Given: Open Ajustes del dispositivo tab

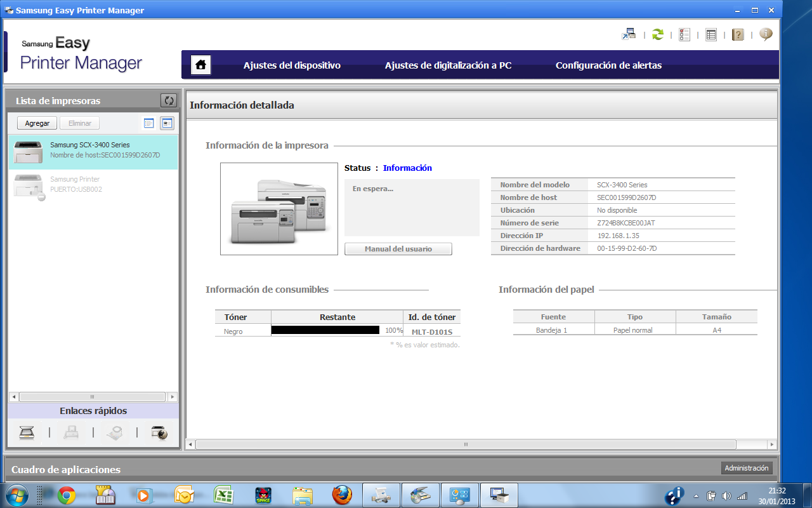Looking at the screenshot, I should point(292,65).
